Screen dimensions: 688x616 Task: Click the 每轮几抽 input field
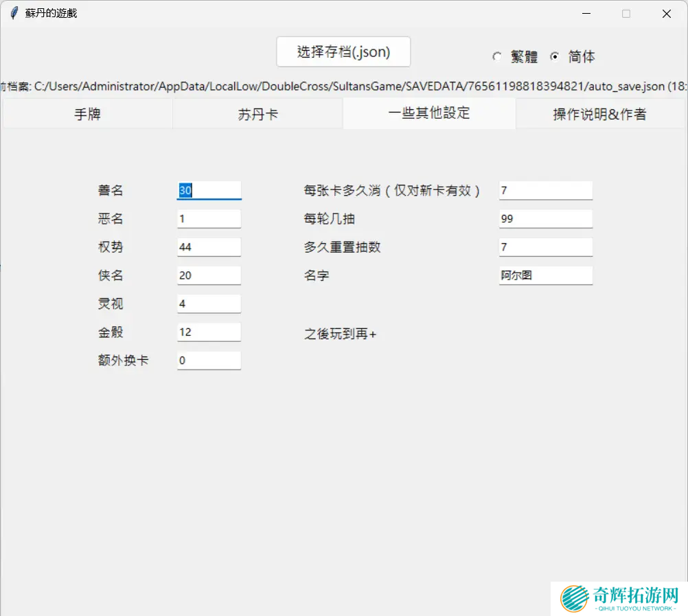tap(545, 219)
